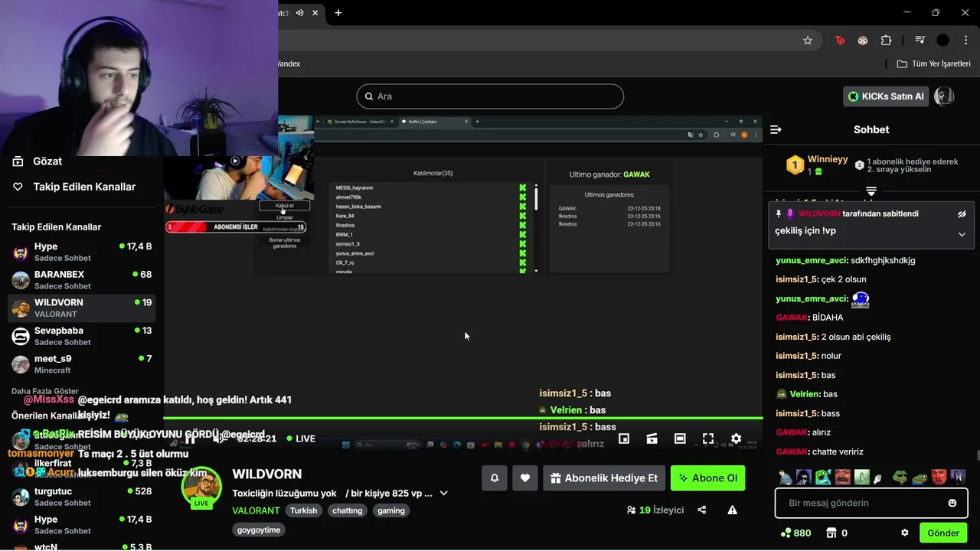Open browser media controls icon
The height and width of the screenshot is (551, 980).
click(920, 41)
